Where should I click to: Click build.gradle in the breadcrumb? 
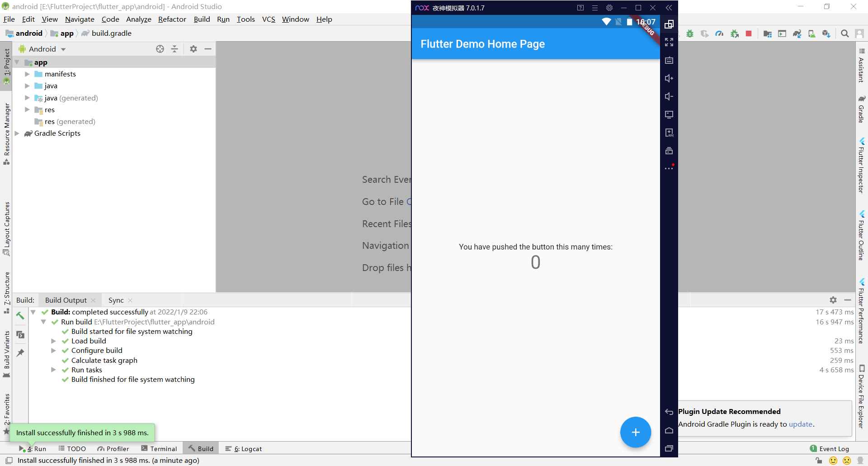(111, 33)
